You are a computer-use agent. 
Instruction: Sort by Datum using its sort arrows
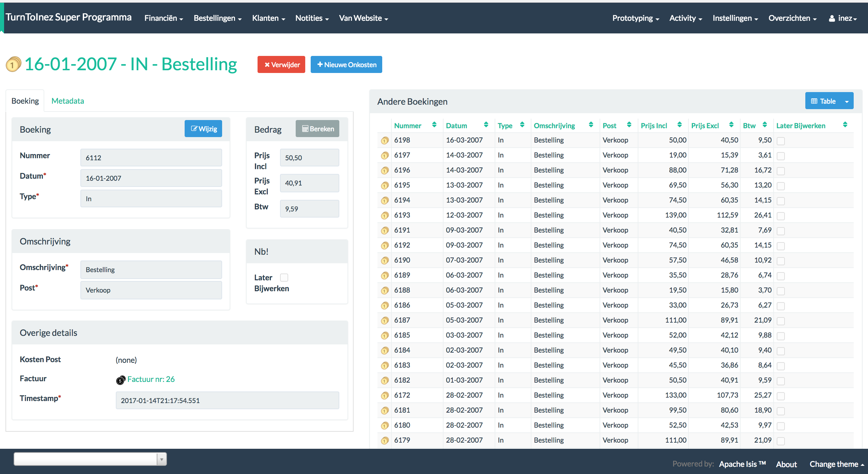tap(486, 125)
